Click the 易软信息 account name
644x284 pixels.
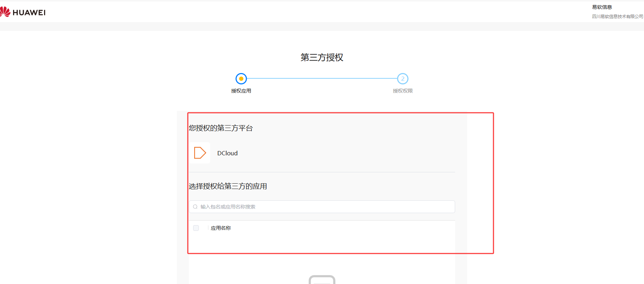602,7
